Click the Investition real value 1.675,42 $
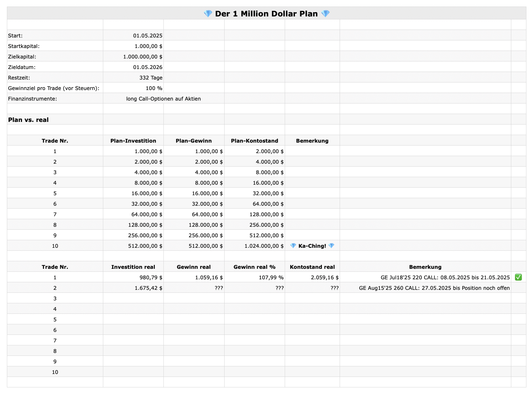Screen dimensions: 532x393 148,288
